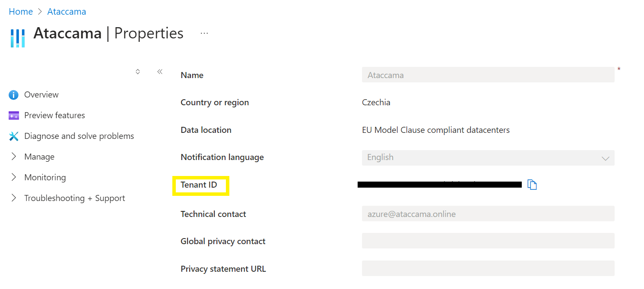This screenshot has height=289, width=644.
Task: Select Overview from the sidebar menu
Action: 41,94
